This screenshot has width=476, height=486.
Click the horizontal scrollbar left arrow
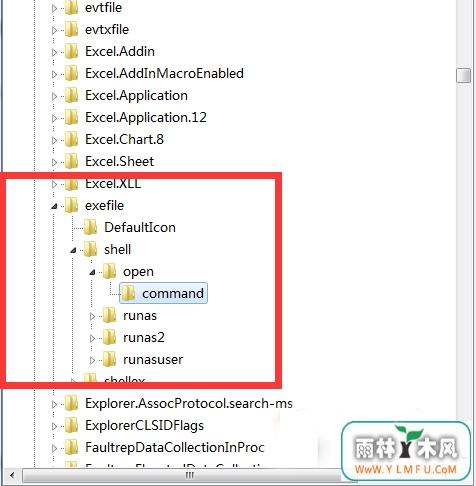[x=12, y=475]
